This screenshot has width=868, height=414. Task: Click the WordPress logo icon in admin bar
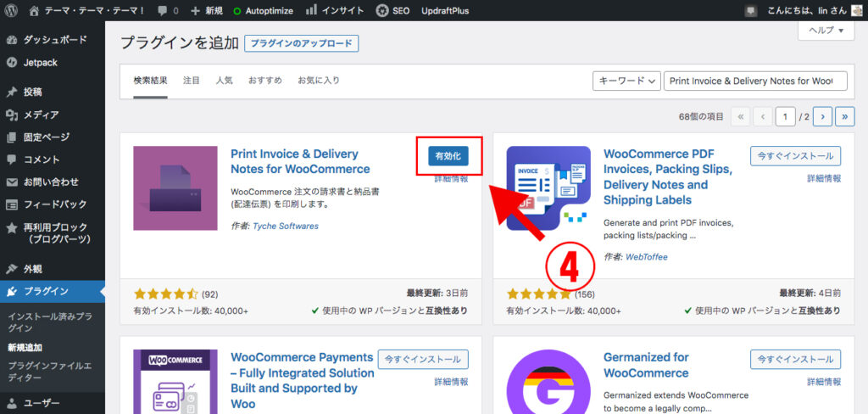click(12, 10)
